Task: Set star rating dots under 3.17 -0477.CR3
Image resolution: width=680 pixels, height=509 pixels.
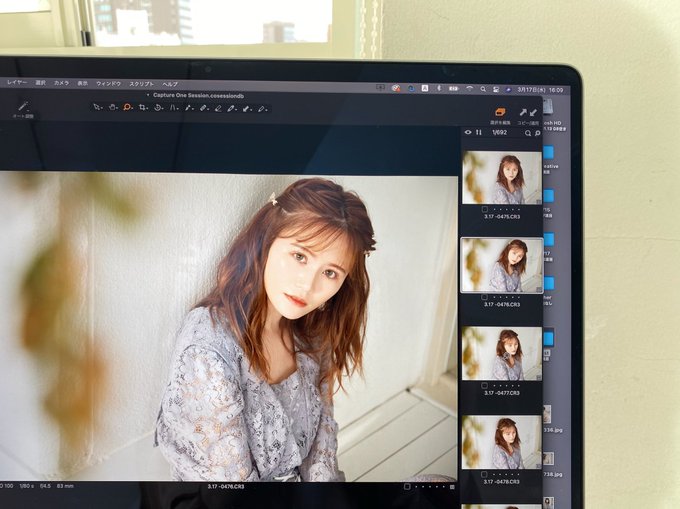Action: click(x=507, y=385)
